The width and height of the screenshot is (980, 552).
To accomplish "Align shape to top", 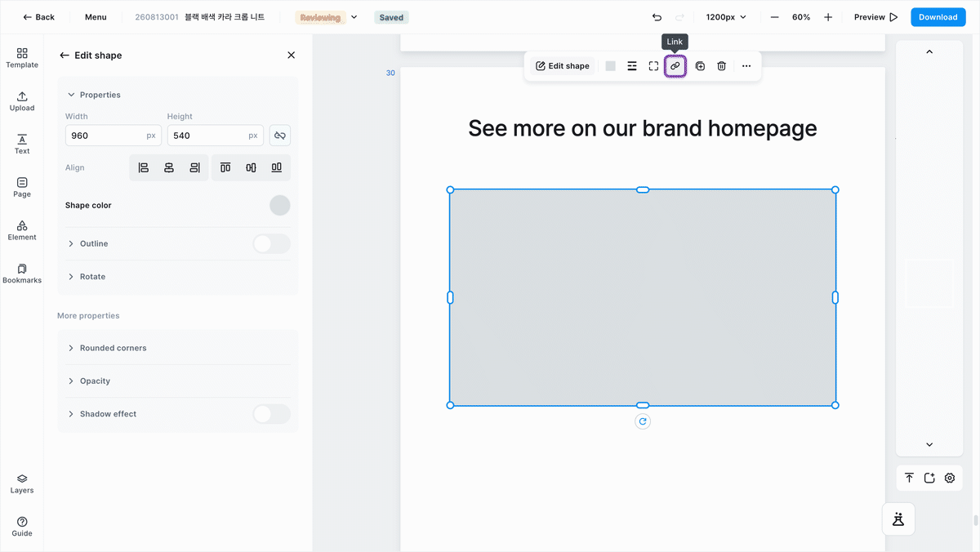I will [x=225, y=167].
